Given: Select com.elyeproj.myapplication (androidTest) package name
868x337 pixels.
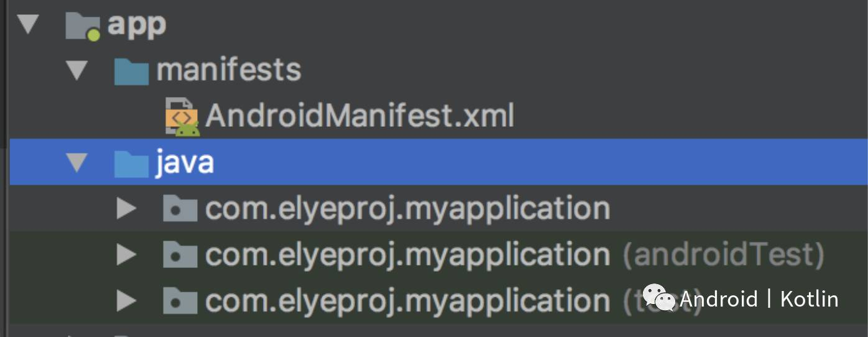Looking at the screenshot, I should pos(407,255).
